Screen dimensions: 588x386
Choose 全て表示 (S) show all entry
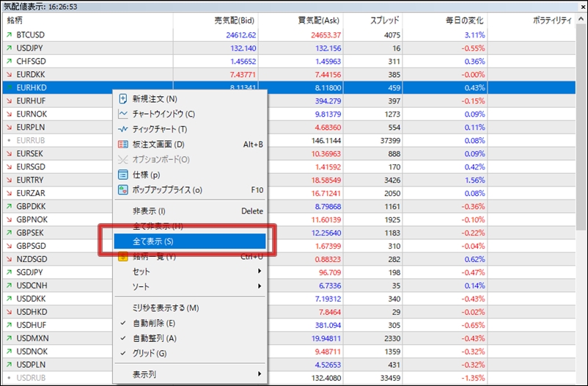coord(190,241)
